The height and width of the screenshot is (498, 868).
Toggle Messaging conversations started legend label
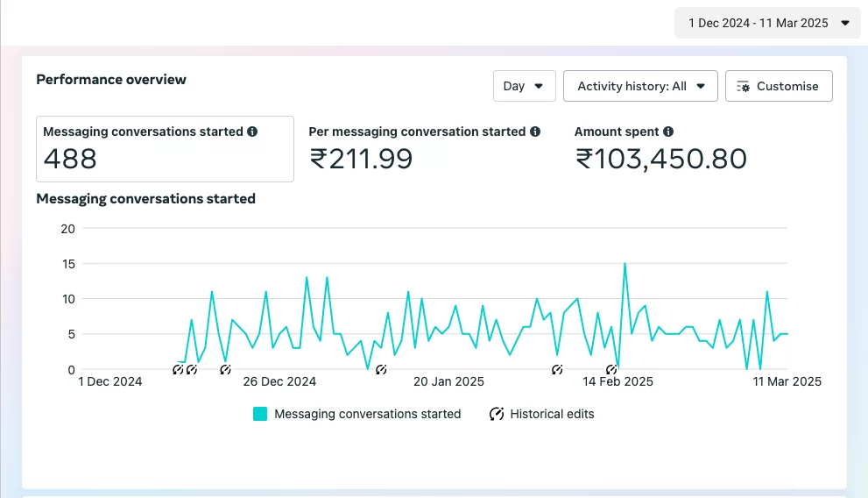[367, 414]
